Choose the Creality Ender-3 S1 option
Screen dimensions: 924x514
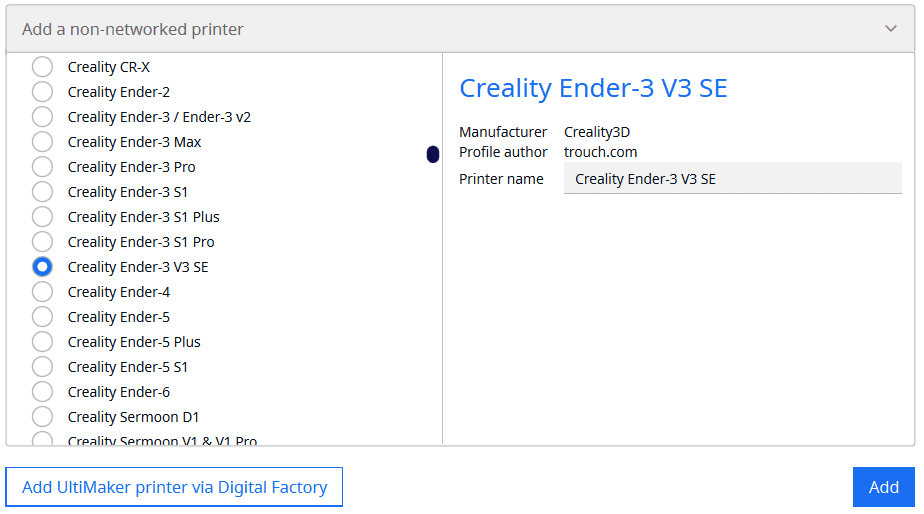click(x=42, y=192)
